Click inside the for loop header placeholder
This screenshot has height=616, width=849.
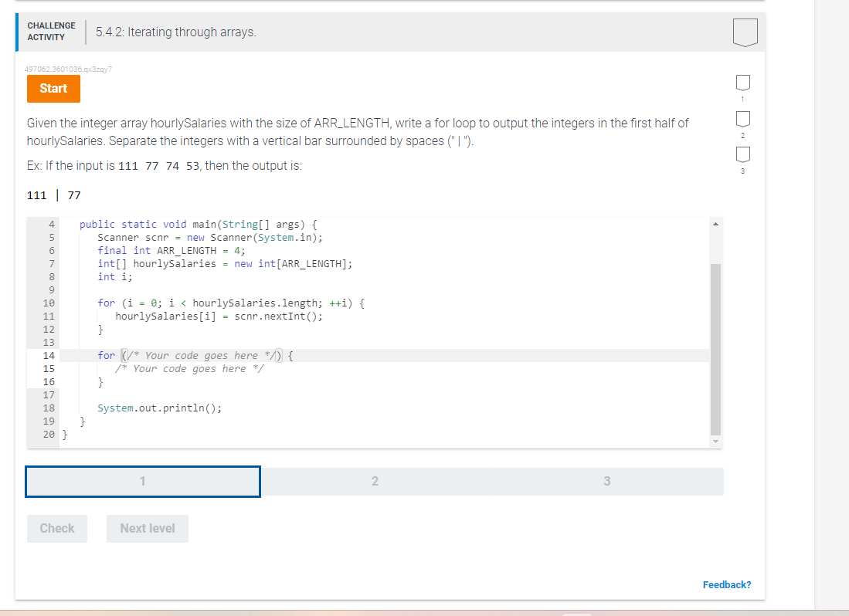click(202, 355)
